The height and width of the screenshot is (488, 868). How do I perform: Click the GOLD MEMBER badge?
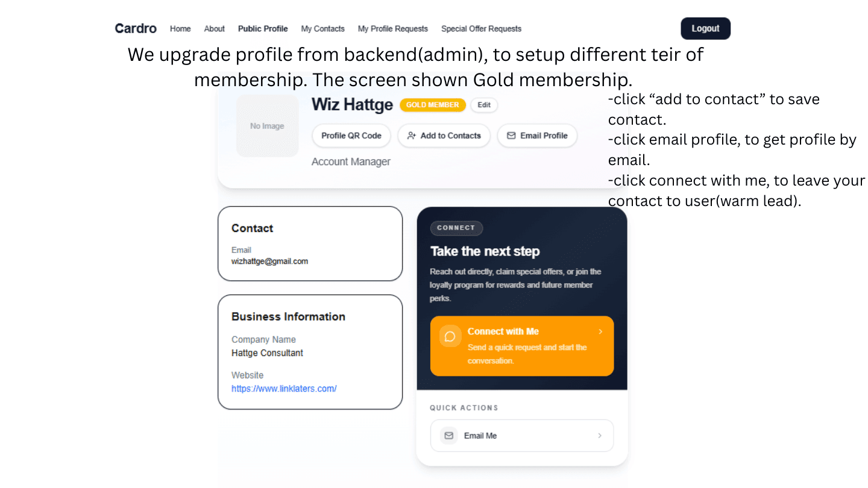tap(433, 105)
